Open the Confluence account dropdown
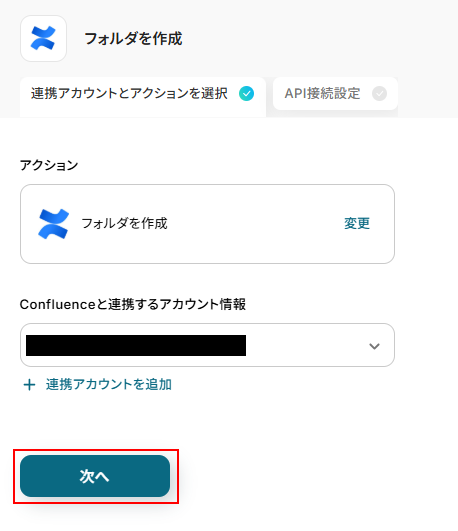This screenshot has height=531, width=458. coord(207,345)
